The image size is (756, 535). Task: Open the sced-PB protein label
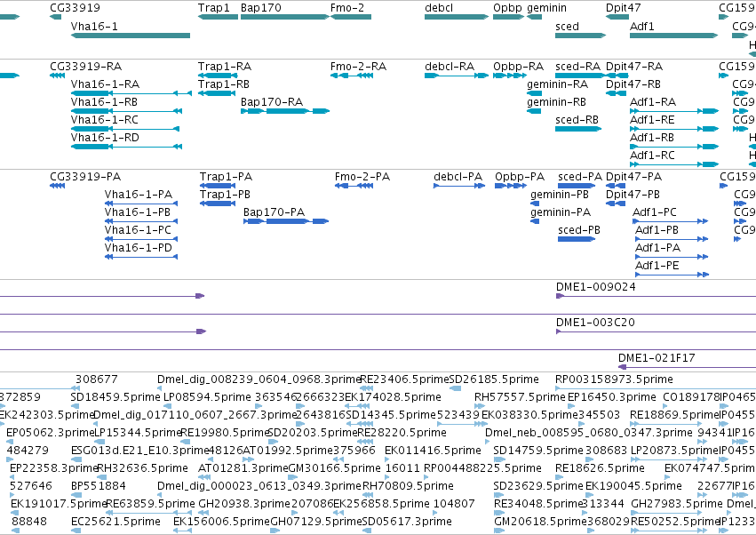pos(579,230)
